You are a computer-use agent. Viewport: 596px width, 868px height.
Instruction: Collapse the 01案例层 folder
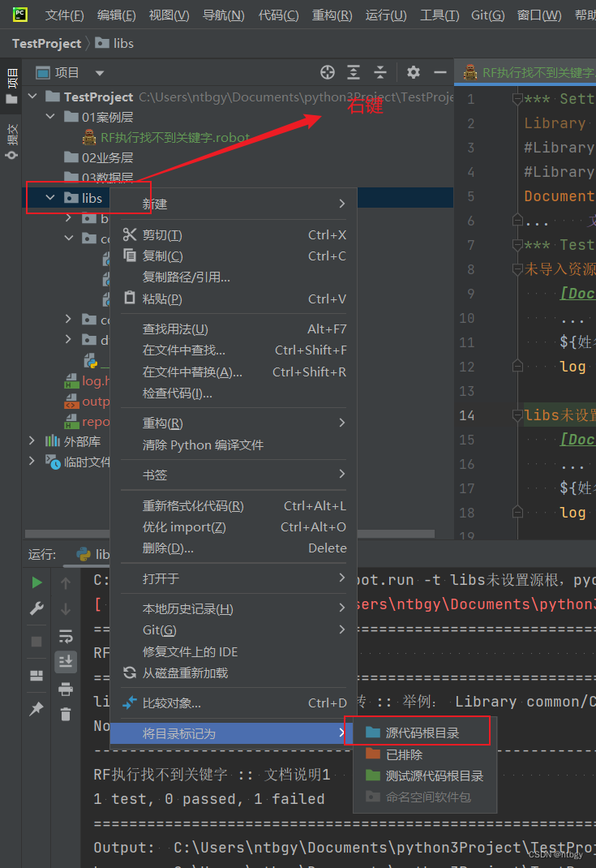pos(51,117)
